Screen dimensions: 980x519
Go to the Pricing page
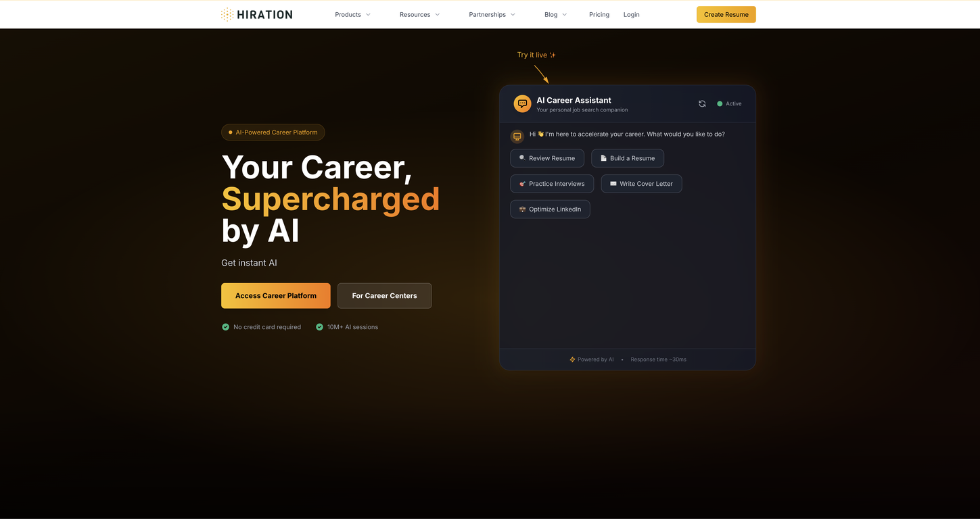599,14
